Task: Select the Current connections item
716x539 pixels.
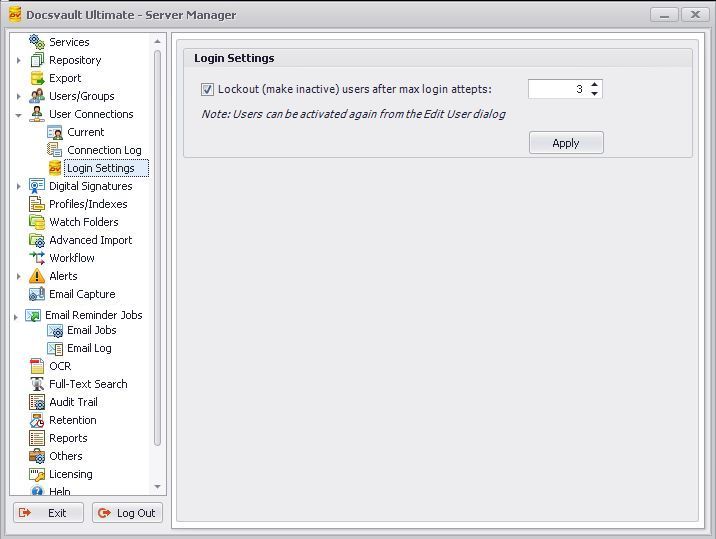Action: click(86, 132)
